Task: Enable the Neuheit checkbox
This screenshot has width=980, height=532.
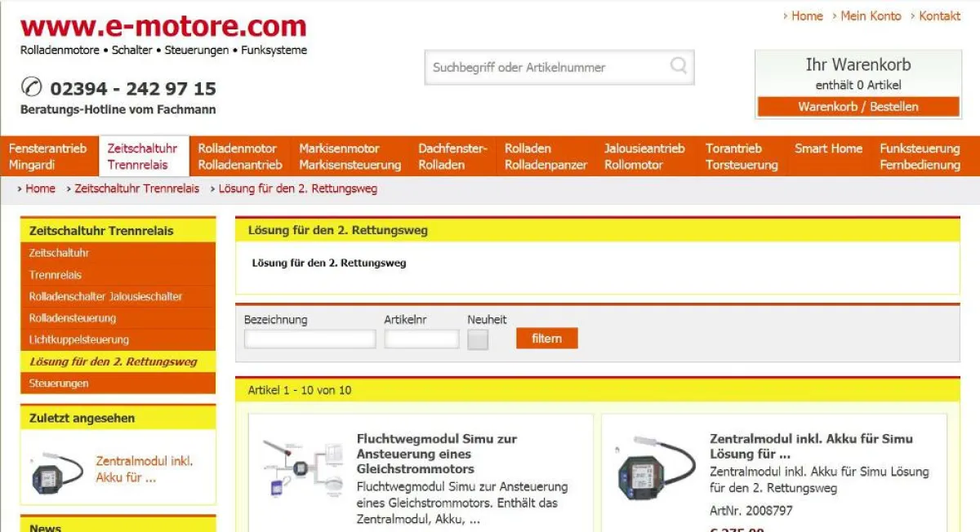Action: pos(477,339)
